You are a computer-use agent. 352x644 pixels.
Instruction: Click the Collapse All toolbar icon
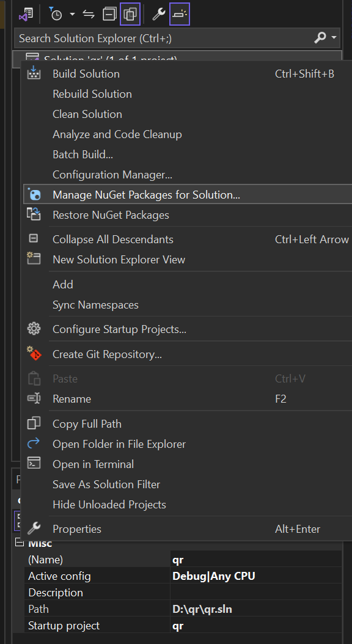tap(109, 14)
